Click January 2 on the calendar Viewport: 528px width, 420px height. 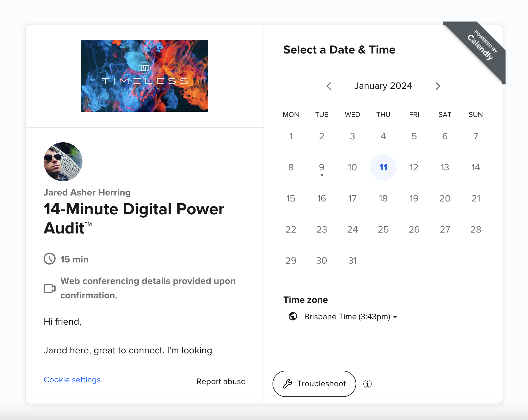(322, 136)
